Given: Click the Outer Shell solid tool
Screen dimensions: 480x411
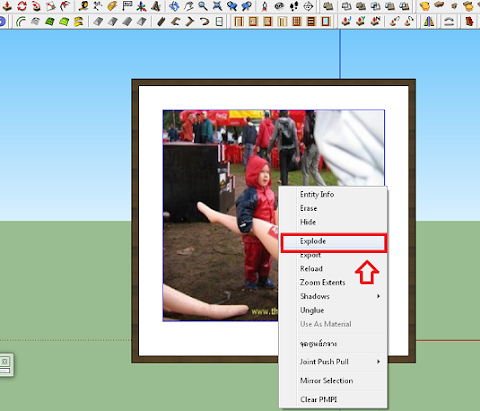Looking at the screenshot, I should [328, 6].
